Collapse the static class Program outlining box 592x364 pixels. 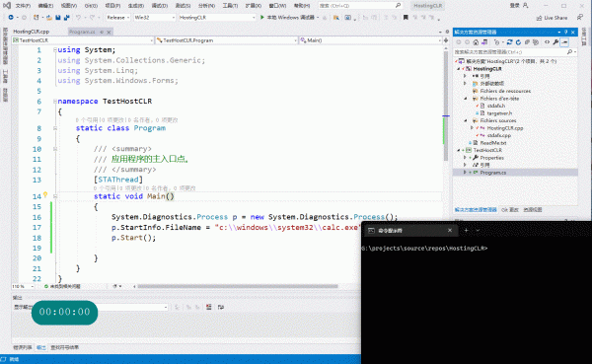pos(55,128)
